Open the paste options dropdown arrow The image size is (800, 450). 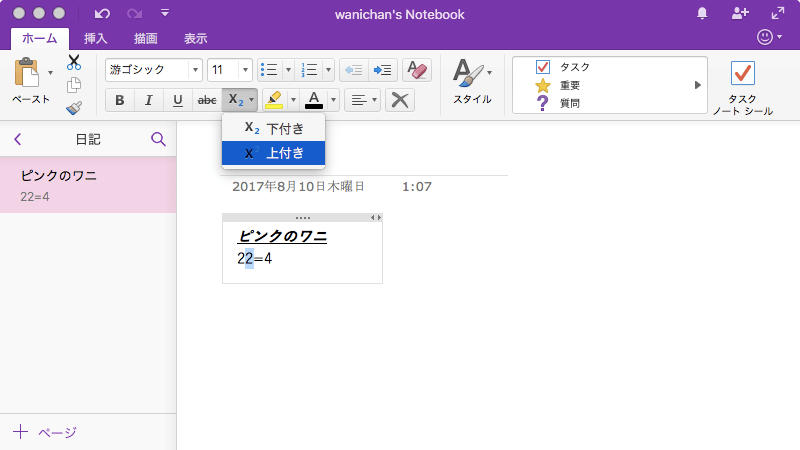(x=50, y=72)
